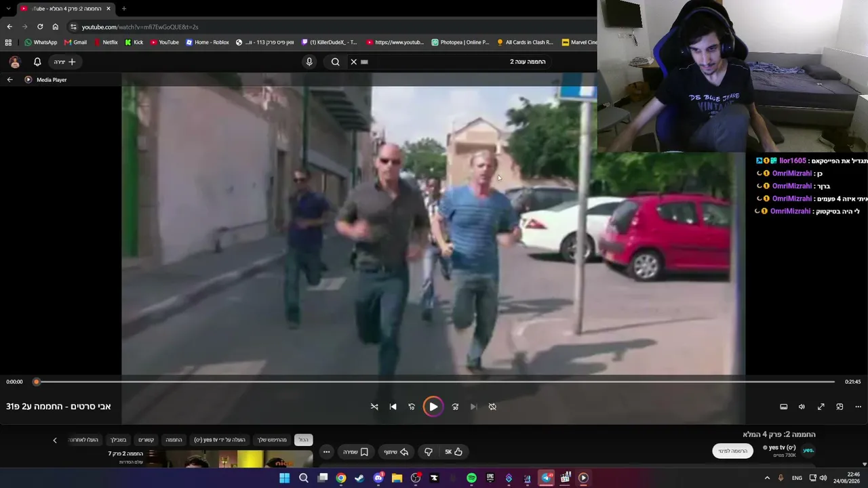Open the Gmail bookmark
Viewport: 868px width, 488px height.
click(x=75, y=42)
